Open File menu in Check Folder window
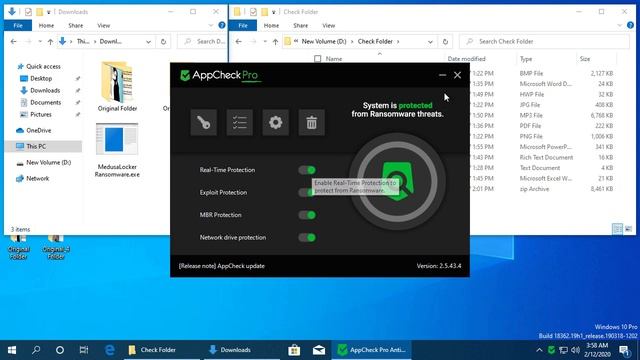The height and width of the screenshot is (360, 640). pyautogui.click(x=243, y=25)
